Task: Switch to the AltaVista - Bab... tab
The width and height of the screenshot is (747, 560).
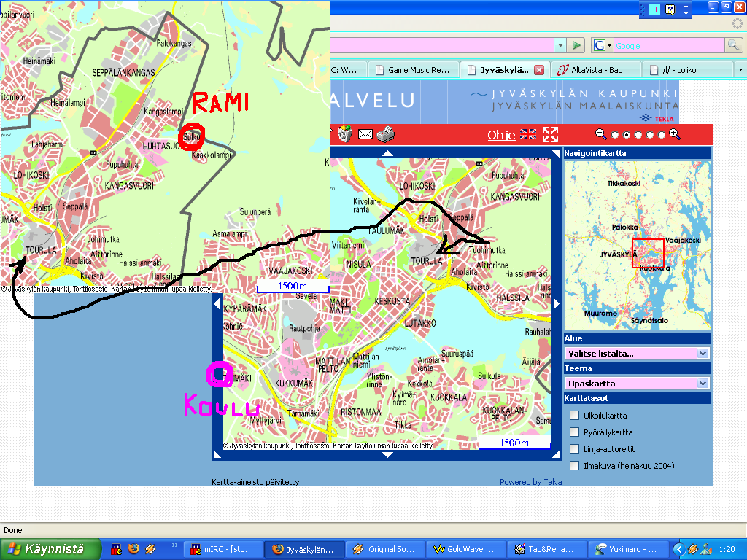Action: coord(595,70)
